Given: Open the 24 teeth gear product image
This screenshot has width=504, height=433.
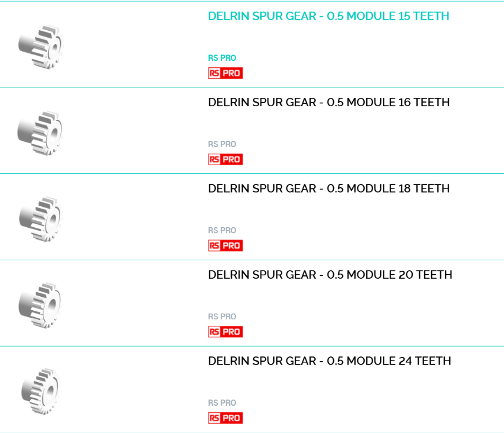Looking at the screenshot, I should [41, 391].
